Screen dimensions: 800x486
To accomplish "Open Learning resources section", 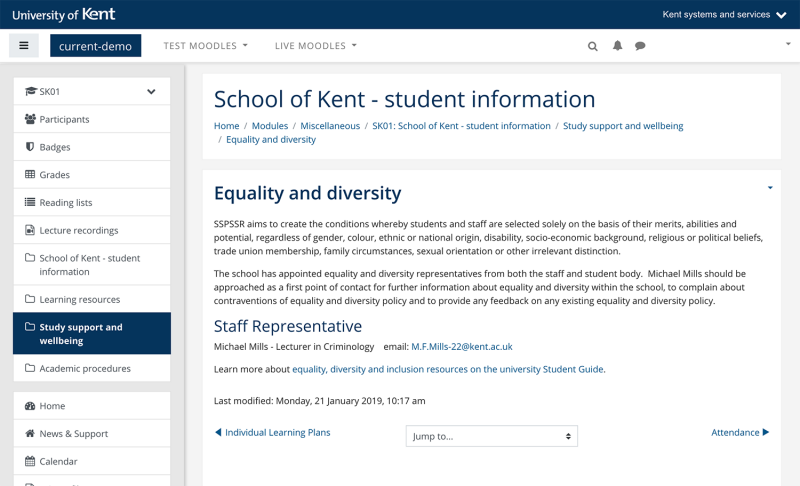I will click(92, 299).
